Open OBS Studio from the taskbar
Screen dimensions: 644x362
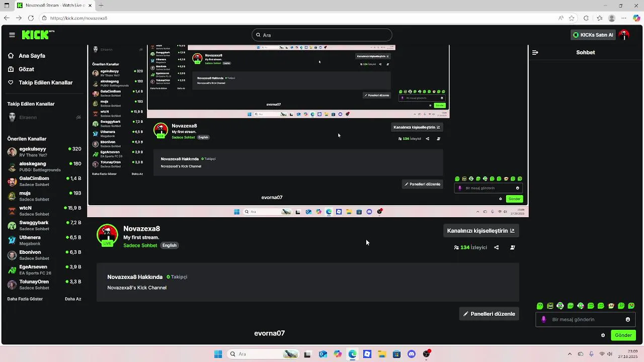click(427, 354)
